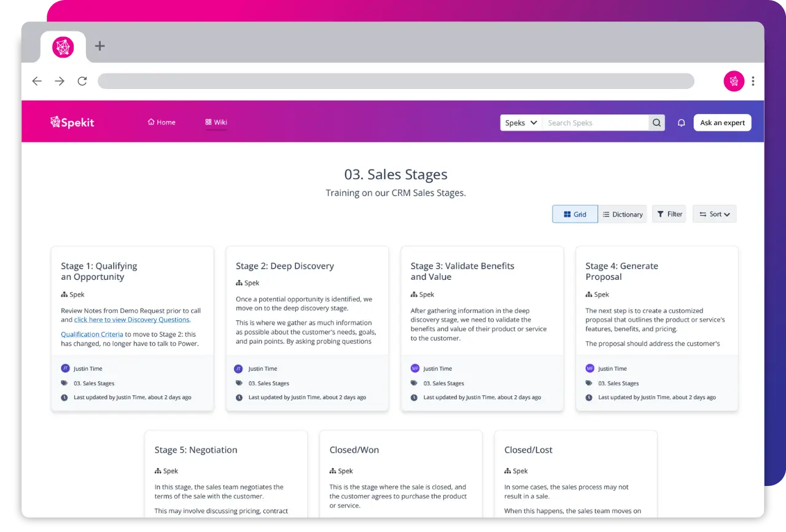Click the Spek icon on Stage 2 card
786x532 pixels.
pyautogui.click(x=238, y=283)
